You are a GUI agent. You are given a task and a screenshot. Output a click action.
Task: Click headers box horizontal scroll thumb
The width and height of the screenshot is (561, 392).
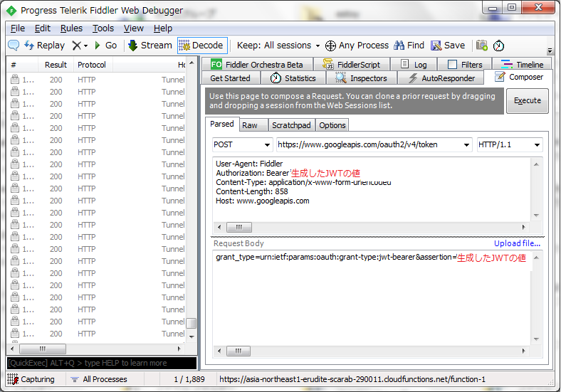click(x=239, y=227)
